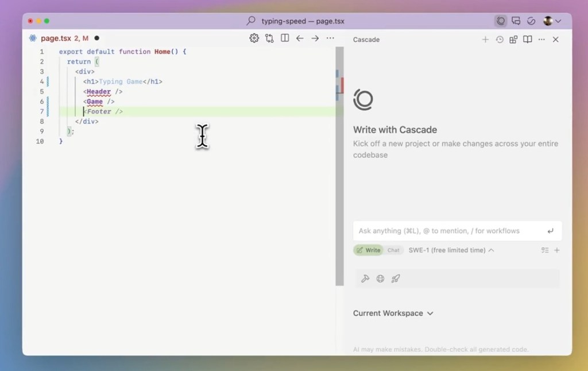Open the Cascade panel more actions menu

pyautogui.click(x=541, y=40)
